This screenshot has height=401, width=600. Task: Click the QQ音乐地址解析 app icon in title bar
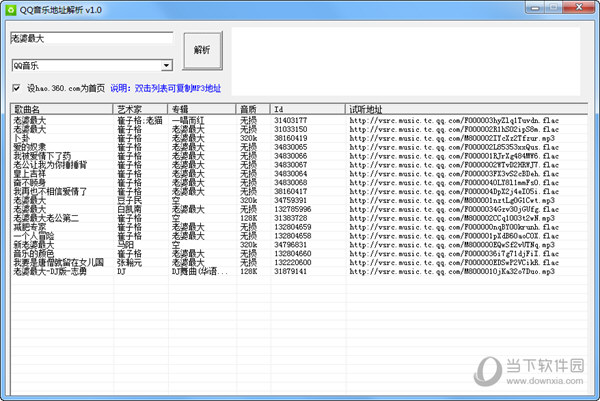(x=11, y=10)
